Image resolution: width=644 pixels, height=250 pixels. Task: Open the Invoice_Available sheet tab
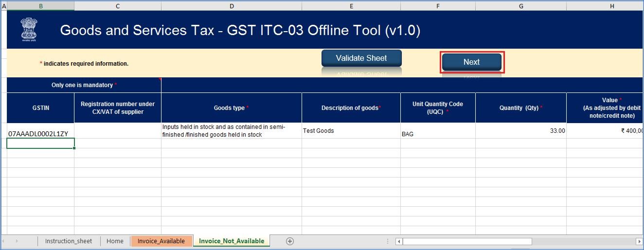161,241
